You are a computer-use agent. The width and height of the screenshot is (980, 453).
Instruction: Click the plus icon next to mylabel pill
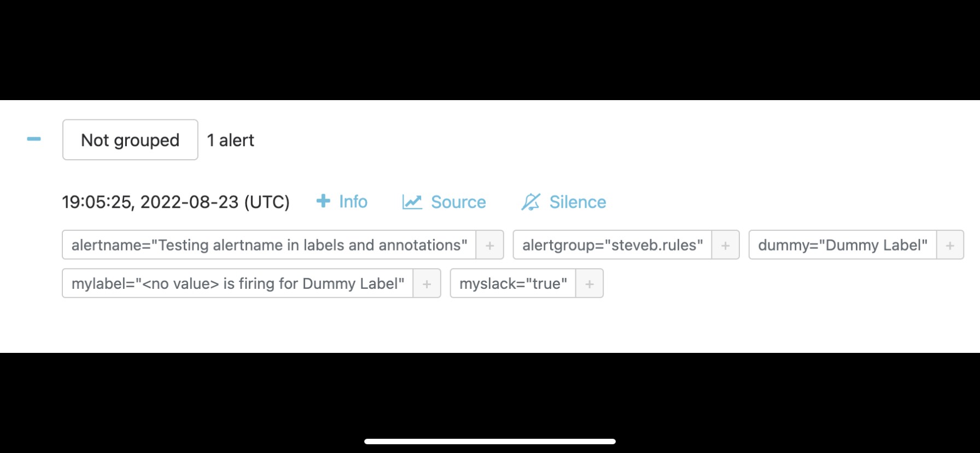click(427, 283)
